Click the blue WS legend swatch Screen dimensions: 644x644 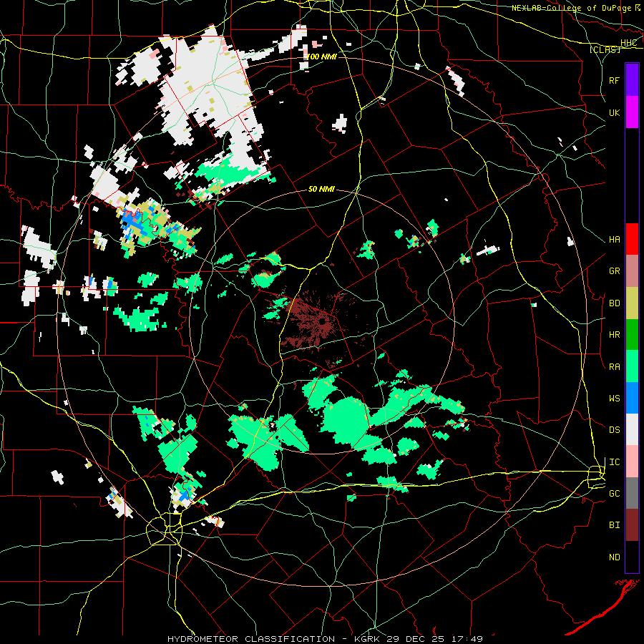pos(632,398)
